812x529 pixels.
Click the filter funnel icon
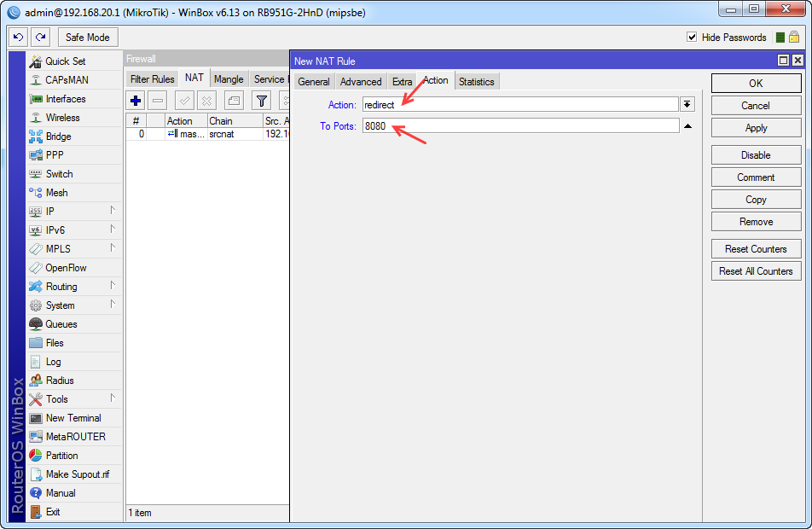[262, 101]
